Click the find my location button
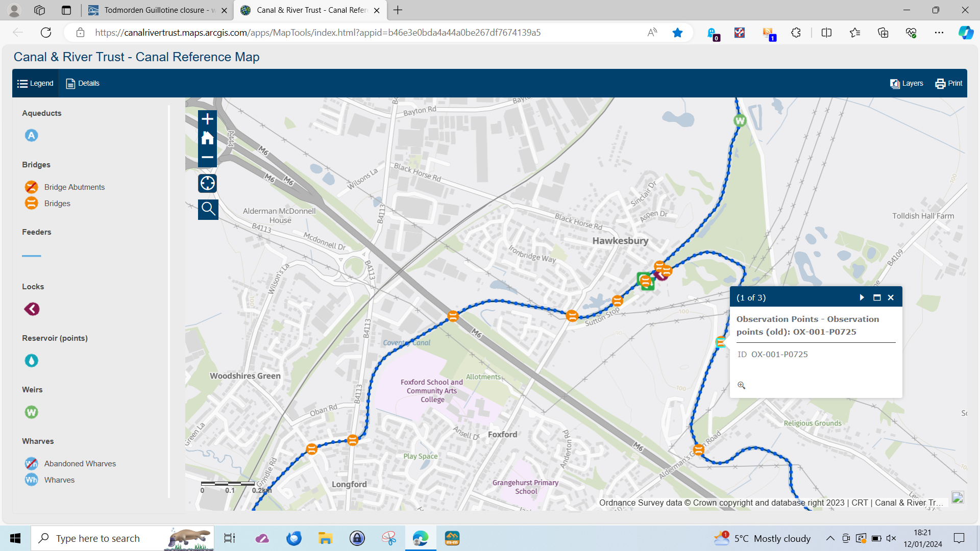Viewport: 980px width, 551px height. point(208,183)
